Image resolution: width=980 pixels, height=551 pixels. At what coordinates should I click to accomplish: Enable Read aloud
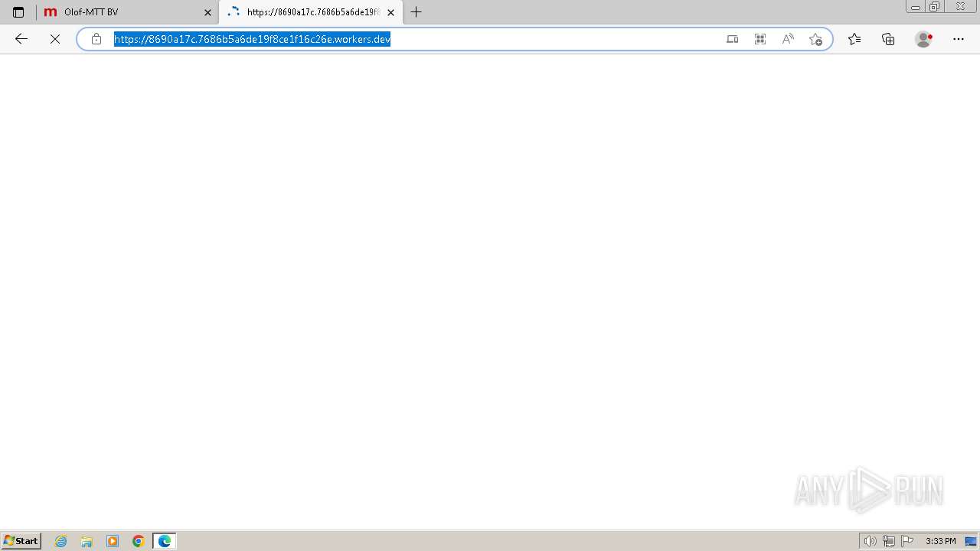788,39
